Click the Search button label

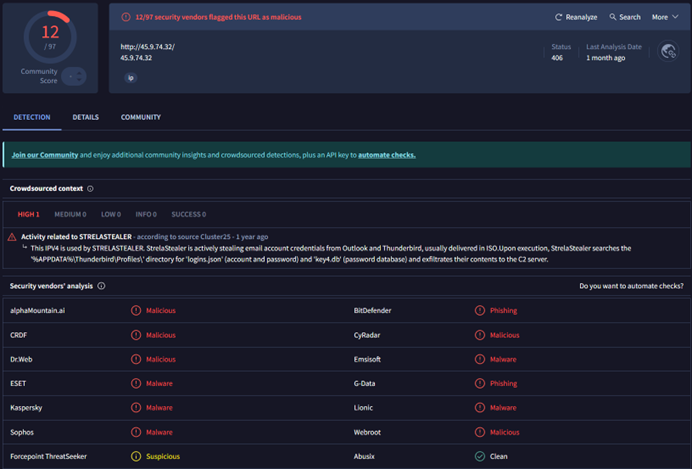(x=630, y=17)
